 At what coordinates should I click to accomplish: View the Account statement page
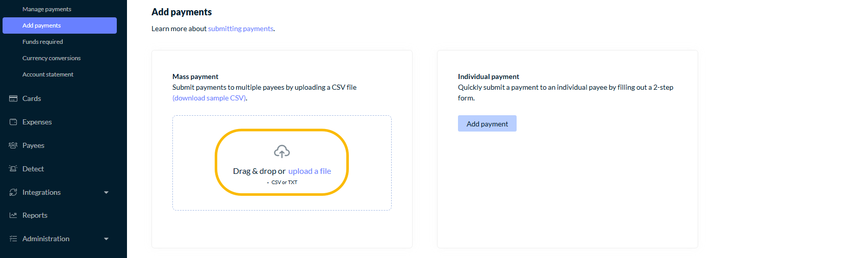click(48, 74)
